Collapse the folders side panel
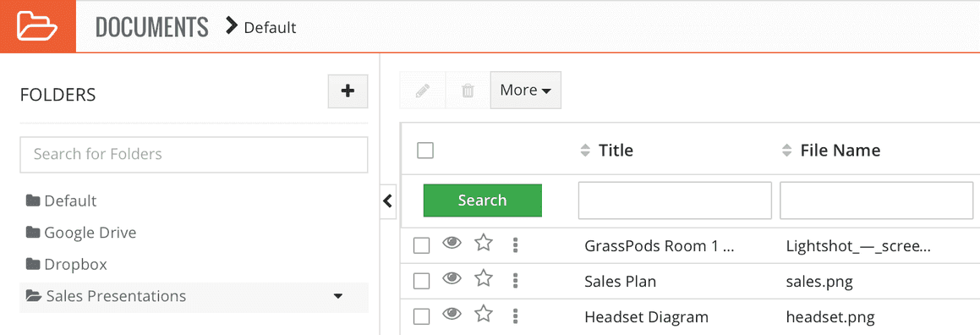Screen dimensions: 980x335 388,200
